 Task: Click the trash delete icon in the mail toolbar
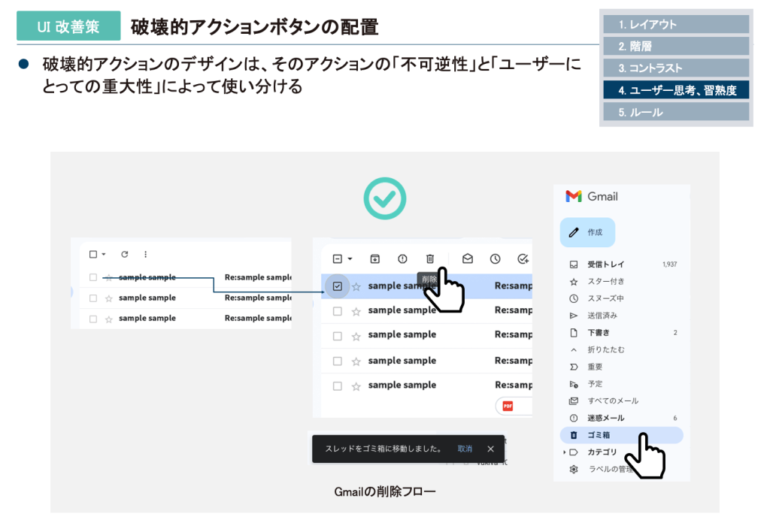430,258
